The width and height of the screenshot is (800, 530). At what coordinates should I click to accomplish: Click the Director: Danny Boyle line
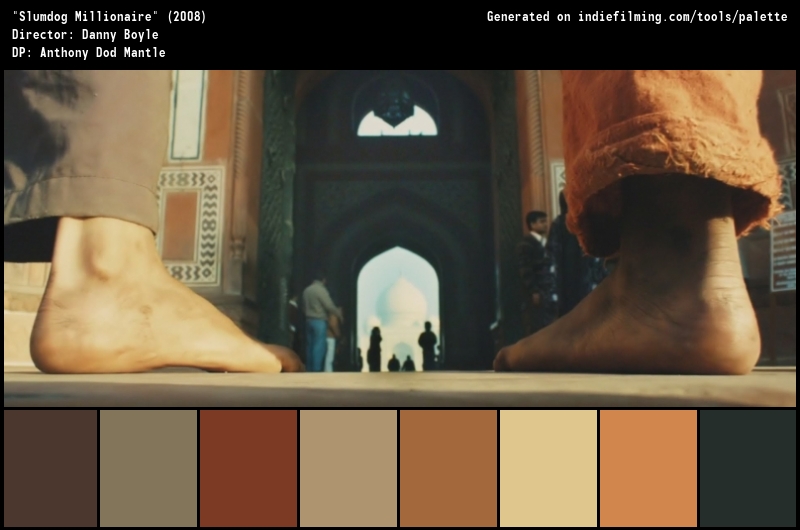click(85, 35)
